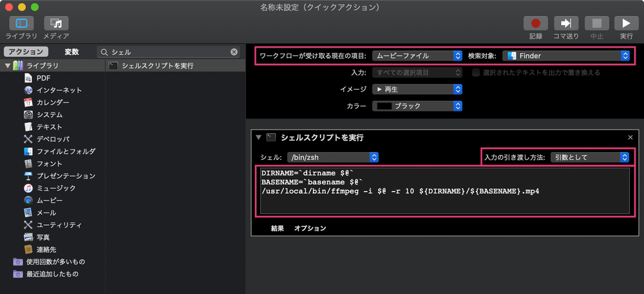Image resolution: width=644 pixels, height=294 pixels.
Task: Select the デベロッパ category icon
Action: coord(28,139)
